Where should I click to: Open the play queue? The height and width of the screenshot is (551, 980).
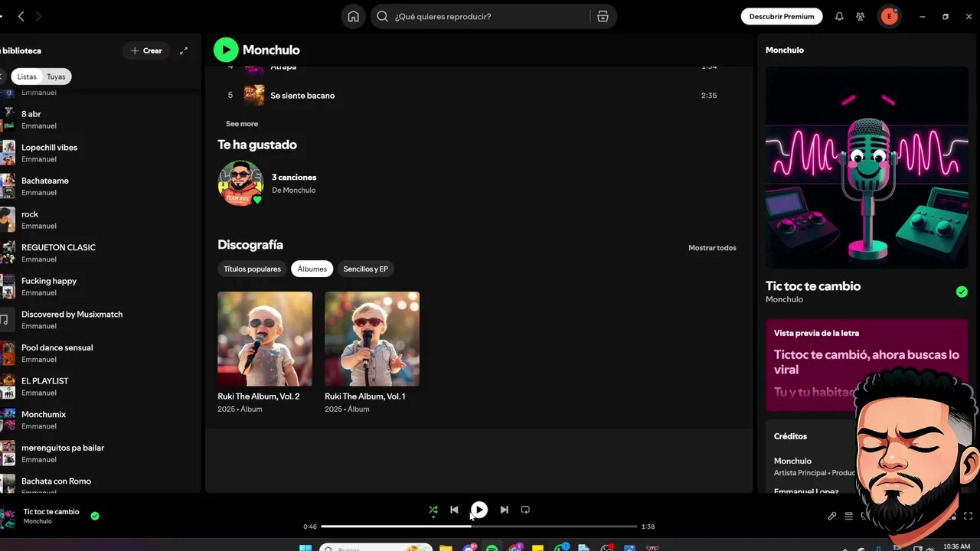coord(848,516)
